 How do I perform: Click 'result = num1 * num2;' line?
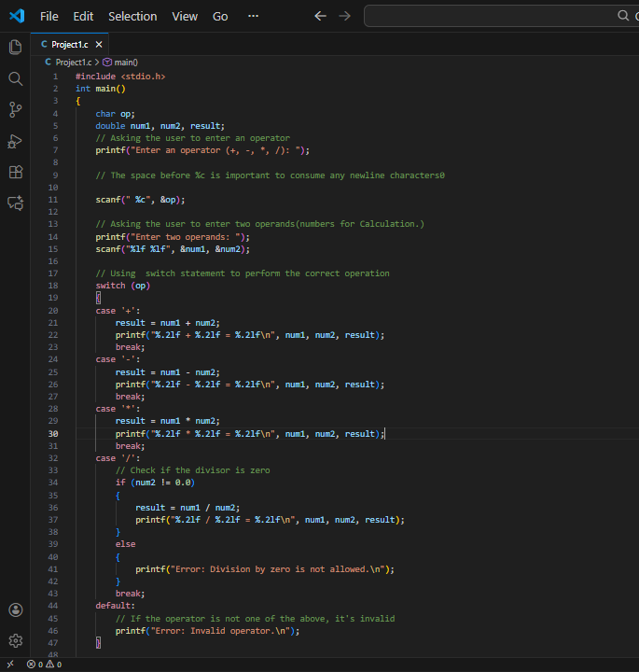[168, 421]
